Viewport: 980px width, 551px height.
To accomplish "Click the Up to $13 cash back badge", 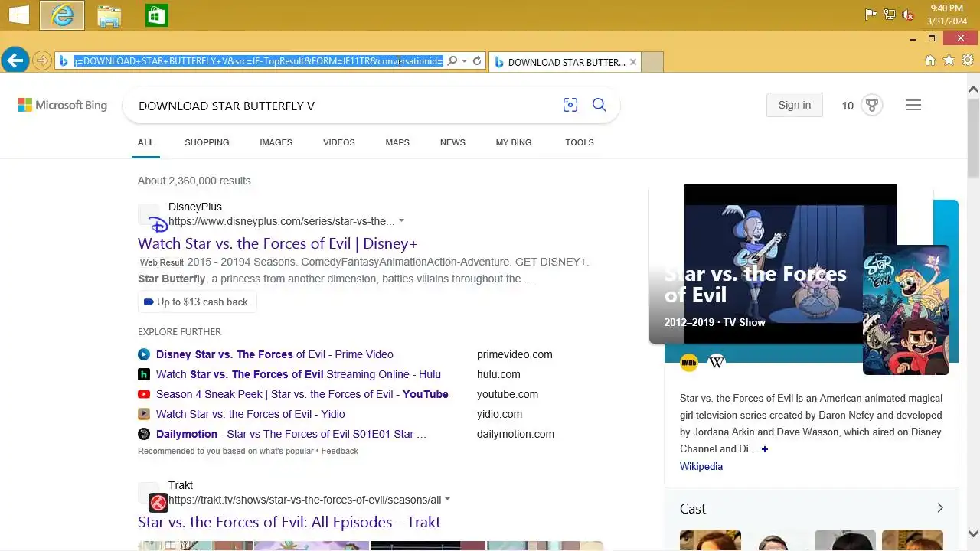I will coord(197,302).
